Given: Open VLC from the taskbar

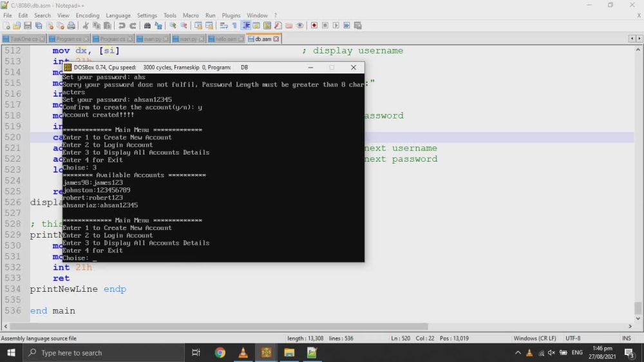Looking at the screenshot, I should tap(243, 352).
